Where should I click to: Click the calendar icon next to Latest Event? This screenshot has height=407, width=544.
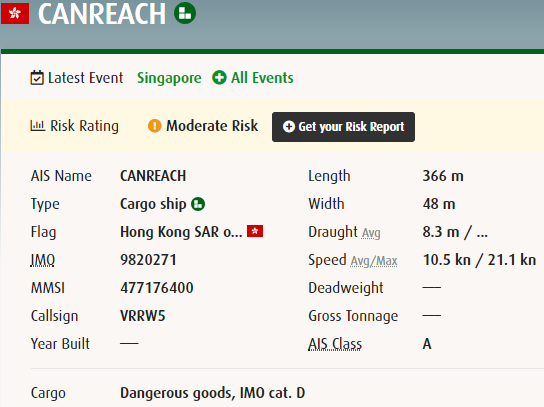click(x=37, y=78)
